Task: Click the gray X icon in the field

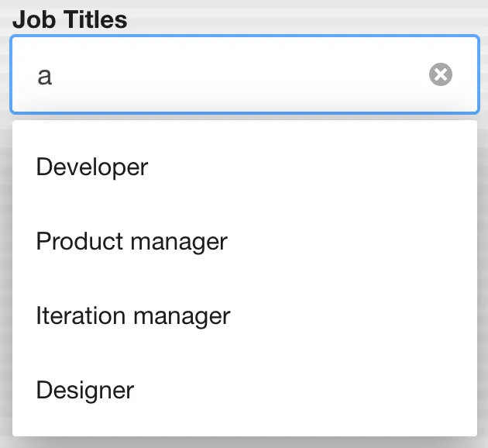Action: coord(440,74)
